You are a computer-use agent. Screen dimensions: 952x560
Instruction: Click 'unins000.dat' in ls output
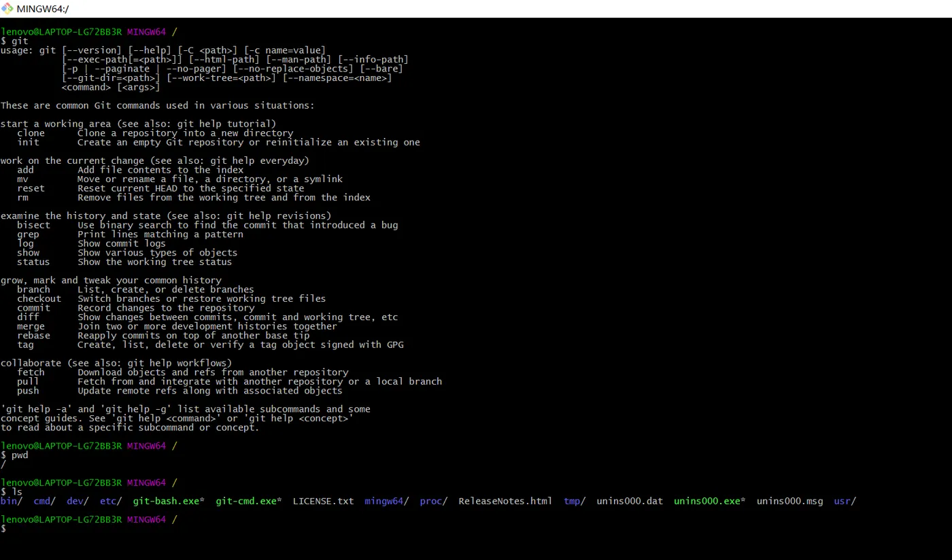coord(630,501)
